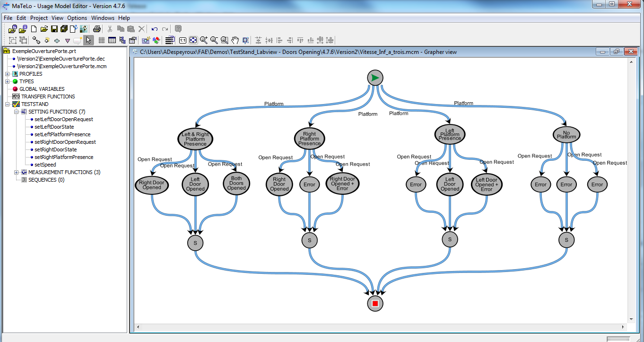Expand the PROFILES tree node
Screen dimensions: 644x342
8,74
